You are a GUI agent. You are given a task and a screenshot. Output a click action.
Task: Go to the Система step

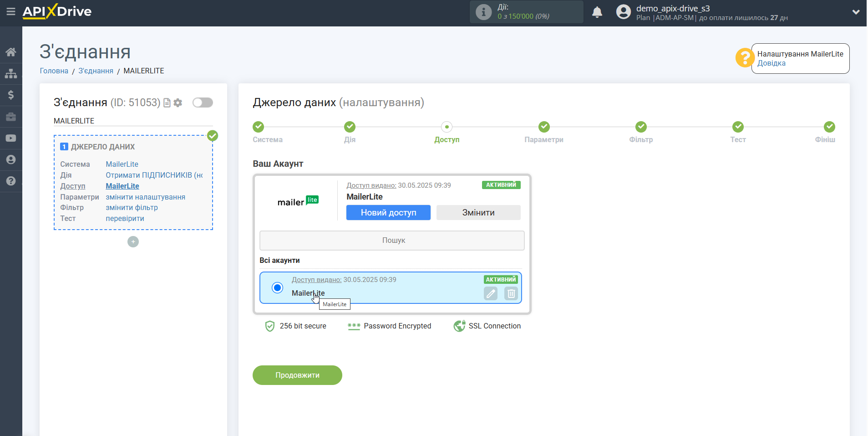[x=259, y=127]
